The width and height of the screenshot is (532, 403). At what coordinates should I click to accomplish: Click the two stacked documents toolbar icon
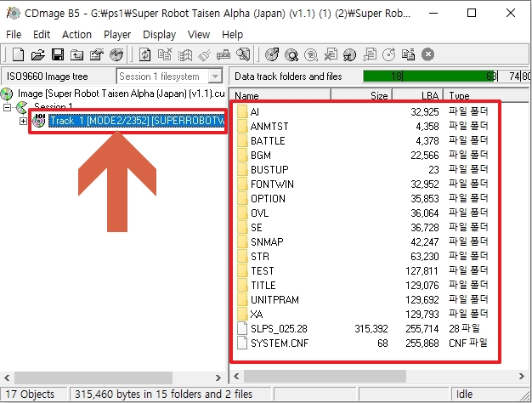(x=408, y=54)
